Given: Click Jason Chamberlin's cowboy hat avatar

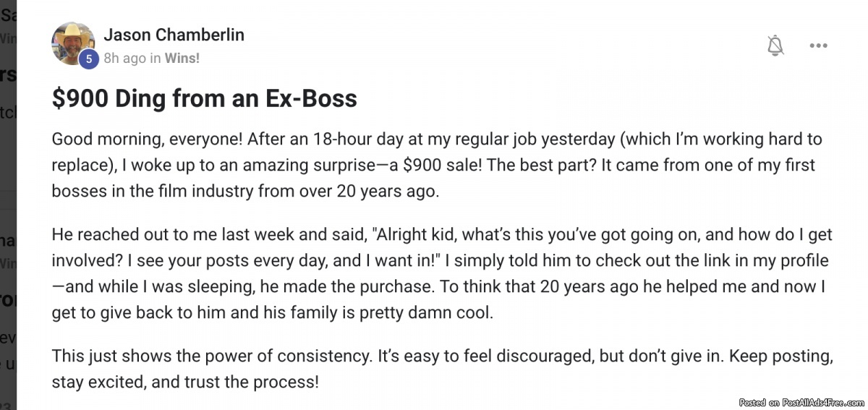Looking at the screenshot, I should tap(72, 42).
